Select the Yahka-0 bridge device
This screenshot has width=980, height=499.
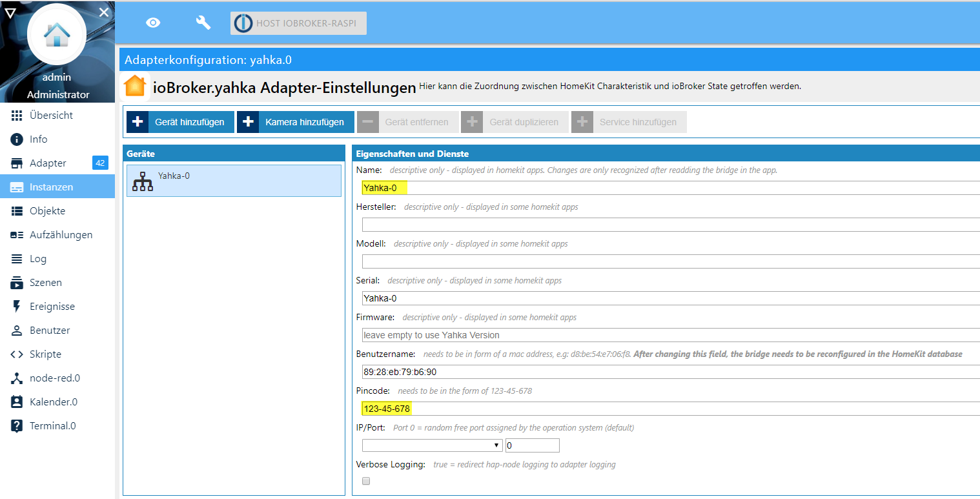(x=234, y=181)
